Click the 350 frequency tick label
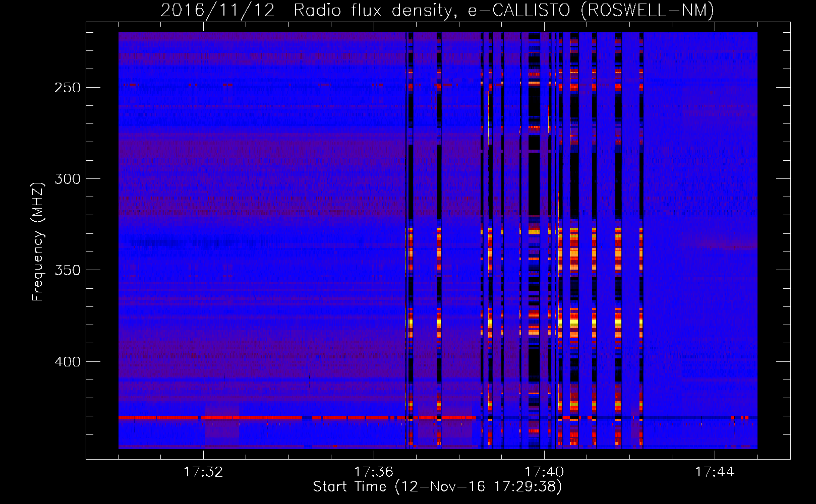This screenshot has width=816, height=504. click(68, 270)
